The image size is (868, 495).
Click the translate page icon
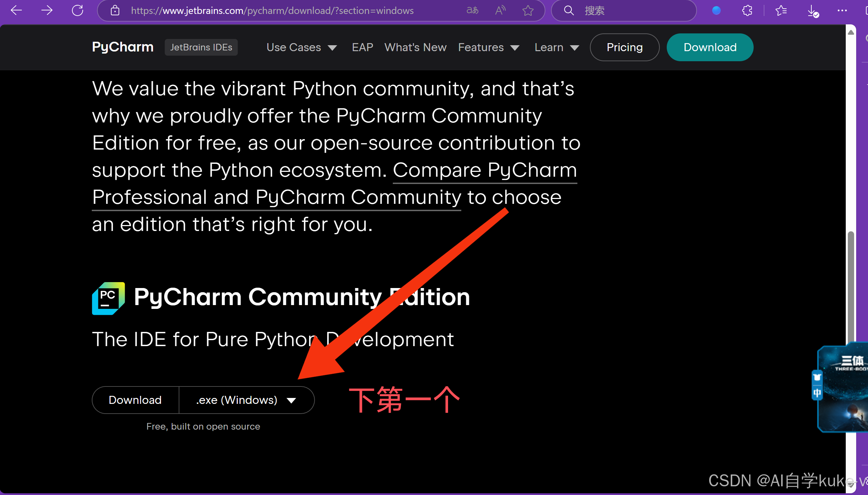coord(472,10)
